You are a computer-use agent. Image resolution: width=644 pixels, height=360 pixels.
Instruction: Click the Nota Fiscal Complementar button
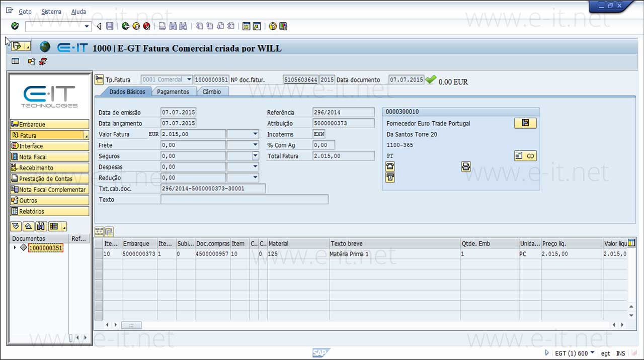(x=49, y=190)
